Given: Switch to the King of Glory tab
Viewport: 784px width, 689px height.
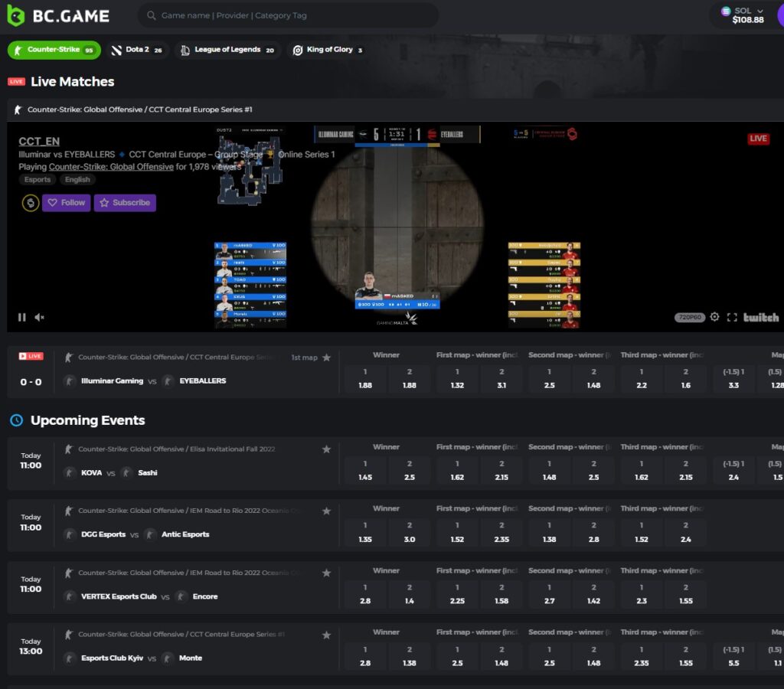Looking at the screenshot, I should tap(328, 50).
